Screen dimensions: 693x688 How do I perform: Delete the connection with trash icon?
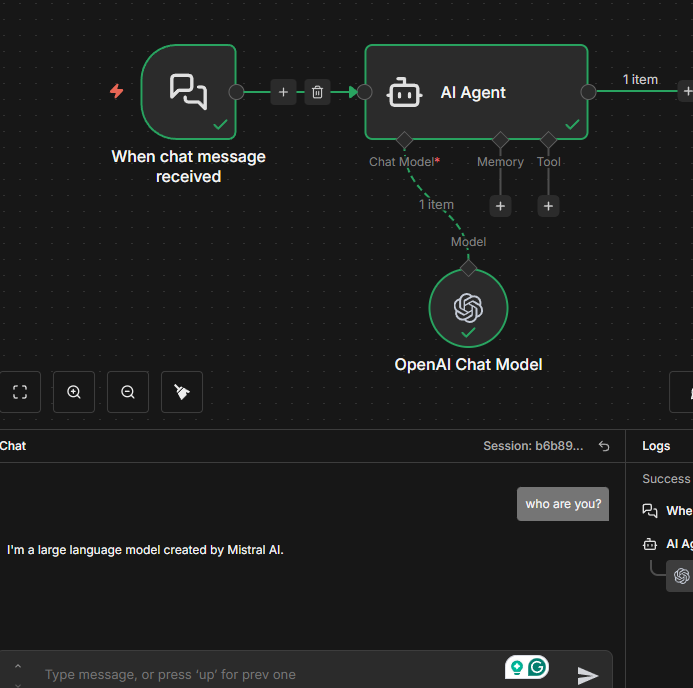[317, 92]
